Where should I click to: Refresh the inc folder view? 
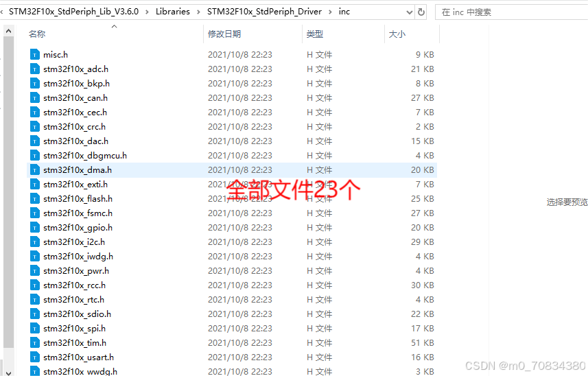click(x=421, y=12)
